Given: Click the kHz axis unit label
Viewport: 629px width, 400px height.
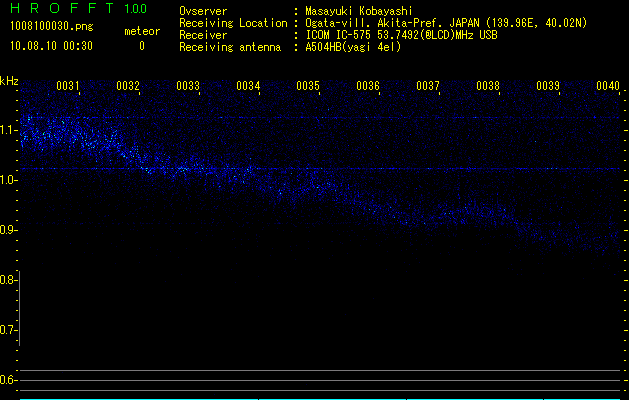Looking at the screenshot, I should tap(9, 81).
